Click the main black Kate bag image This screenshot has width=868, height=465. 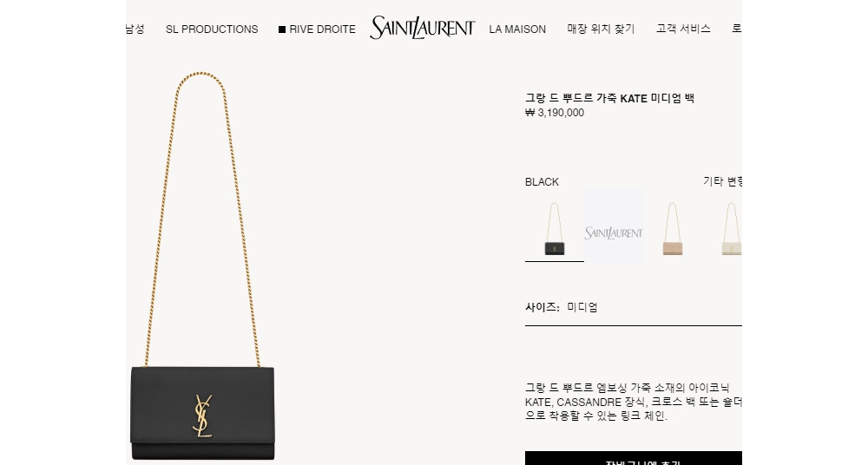[x=202, y=265]
